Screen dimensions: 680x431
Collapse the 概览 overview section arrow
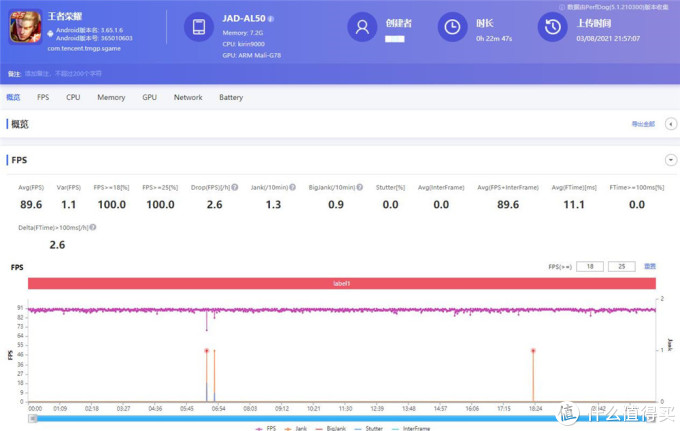coord(670,124)
